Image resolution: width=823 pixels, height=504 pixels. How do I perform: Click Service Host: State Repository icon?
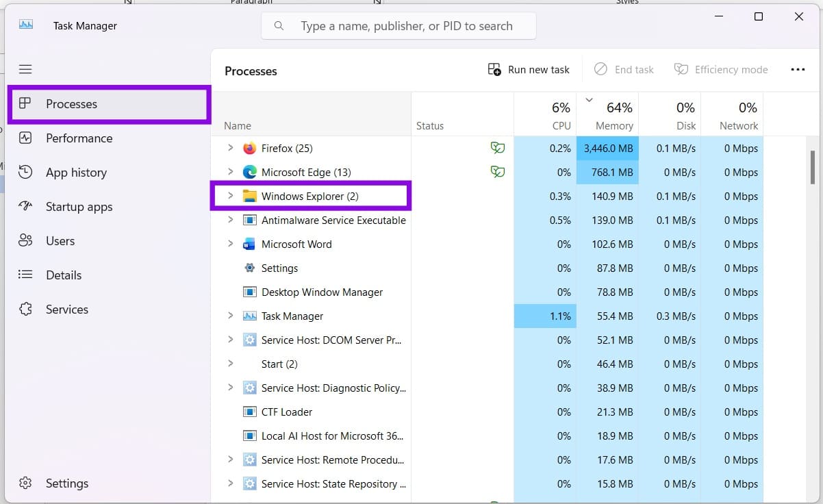tap(249, 483)
